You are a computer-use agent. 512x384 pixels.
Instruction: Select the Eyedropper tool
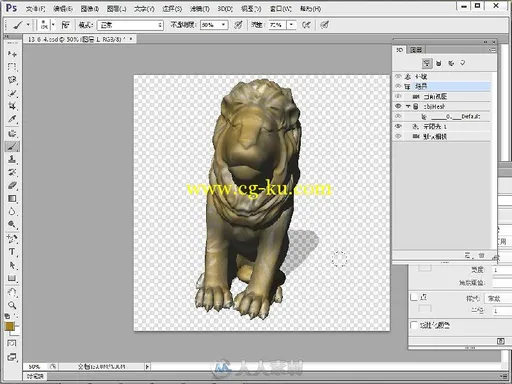tap(12, 119)
